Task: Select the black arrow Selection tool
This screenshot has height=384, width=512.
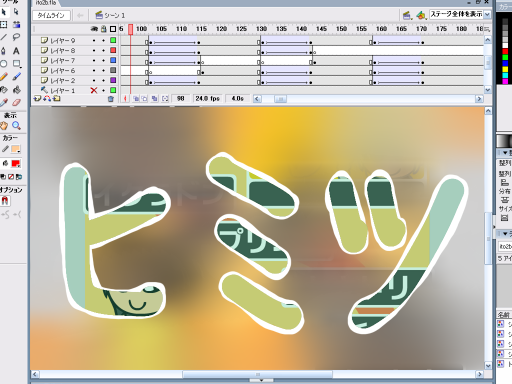Action: pos(4,12)
